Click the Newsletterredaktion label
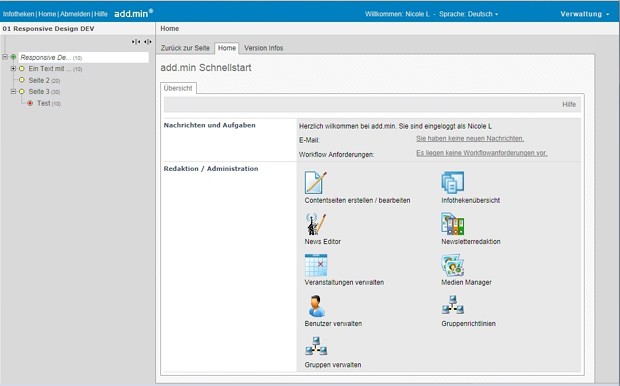 (471, 241)
